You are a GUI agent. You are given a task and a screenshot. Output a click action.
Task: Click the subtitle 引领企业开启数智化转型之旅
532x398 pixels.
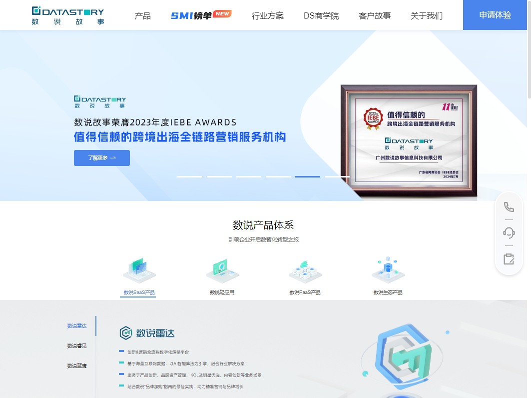click(x=263, y=240)
